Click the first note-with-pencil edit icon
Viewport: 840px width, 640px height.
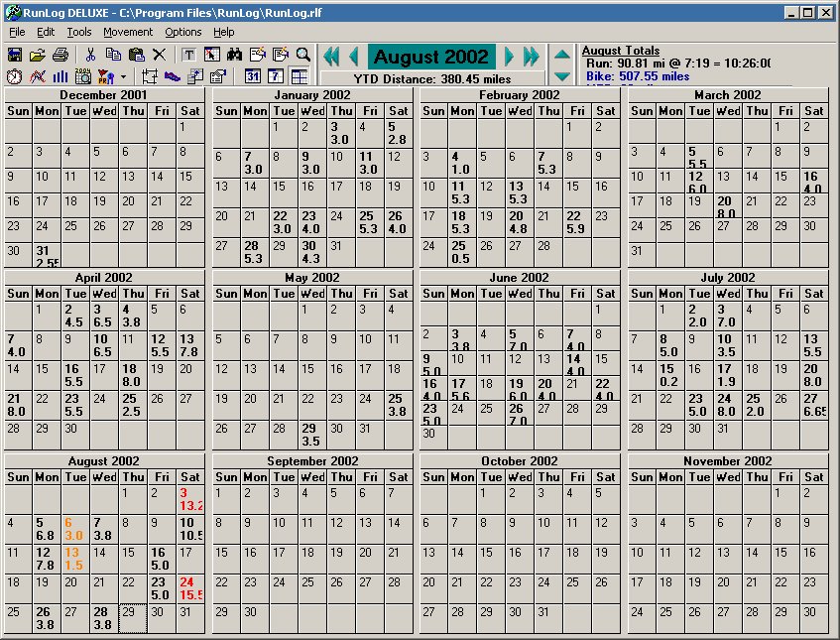point(258,55)
